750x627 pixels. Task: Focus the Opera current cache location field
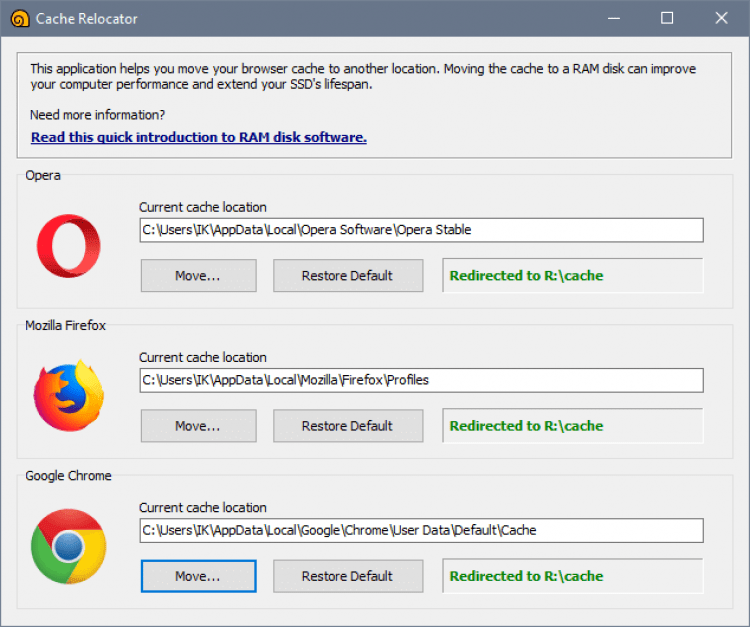420,230
